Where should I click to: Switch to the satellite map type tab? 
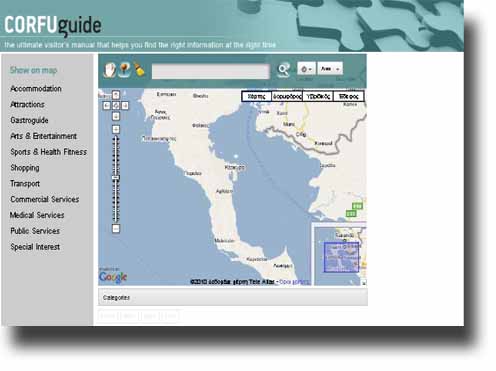click(287, 96)
